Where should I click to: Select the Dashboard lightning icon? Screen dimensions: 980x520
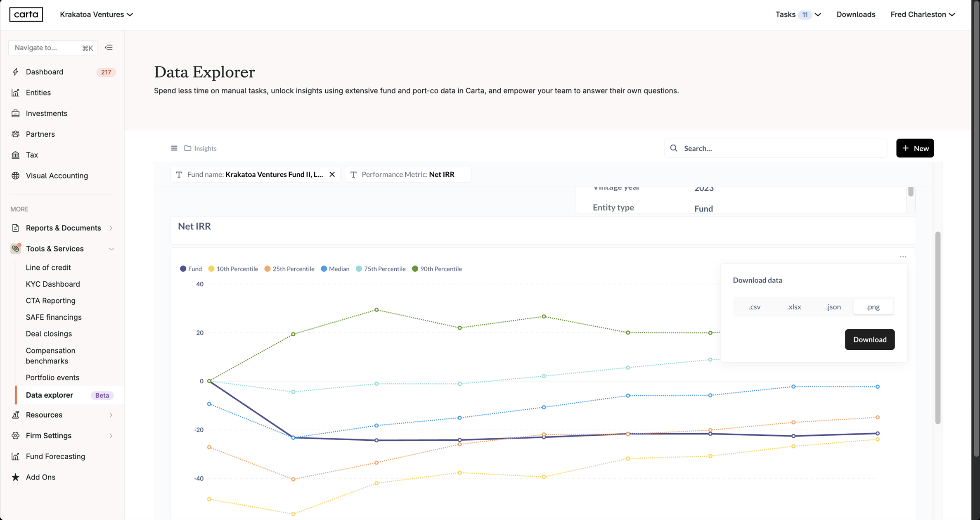click(x=16, y=71)
